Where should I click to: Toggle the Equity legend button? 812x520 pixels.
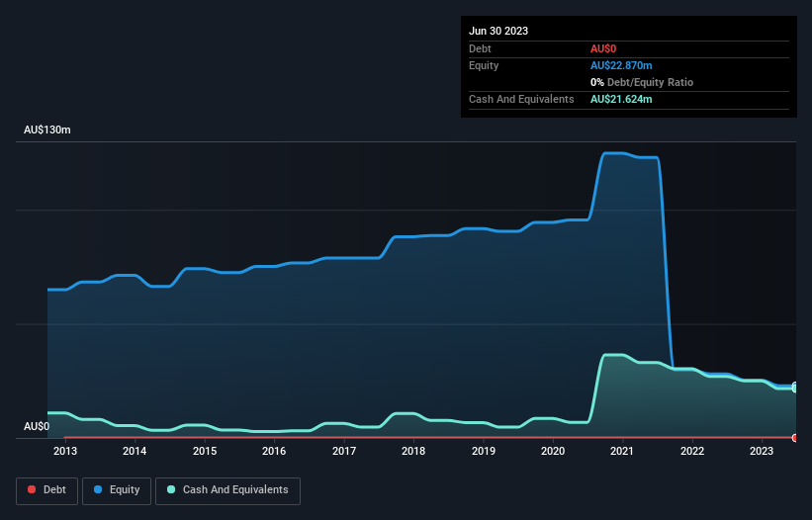(x=117, y=490)
